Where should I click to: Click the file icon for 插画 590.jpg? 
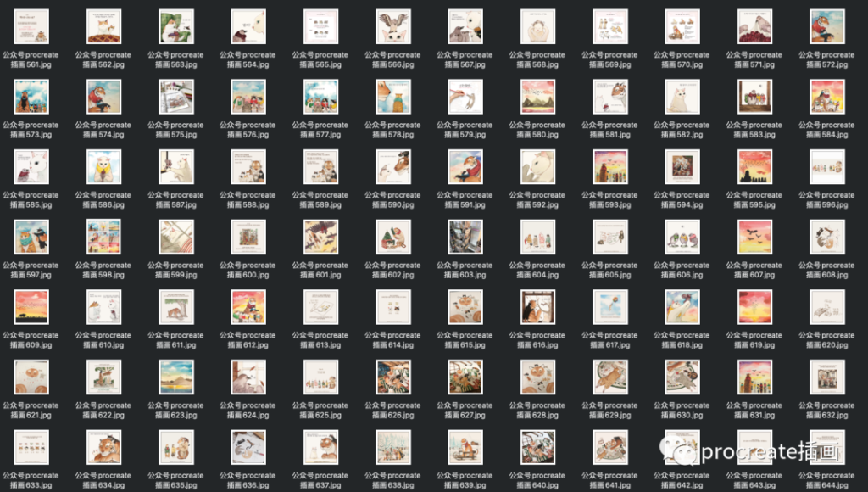392,167
